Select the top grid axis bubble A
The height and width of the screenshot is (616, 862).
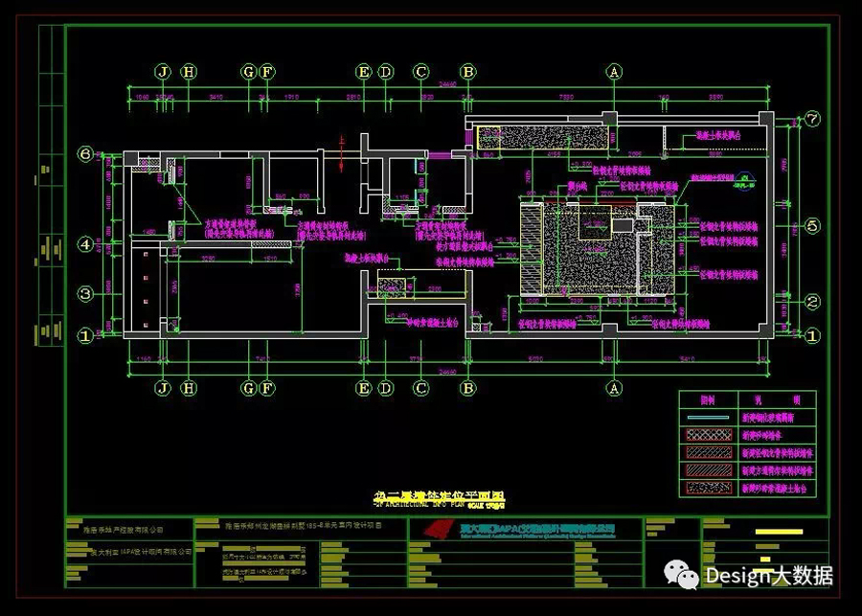point(615,72)
